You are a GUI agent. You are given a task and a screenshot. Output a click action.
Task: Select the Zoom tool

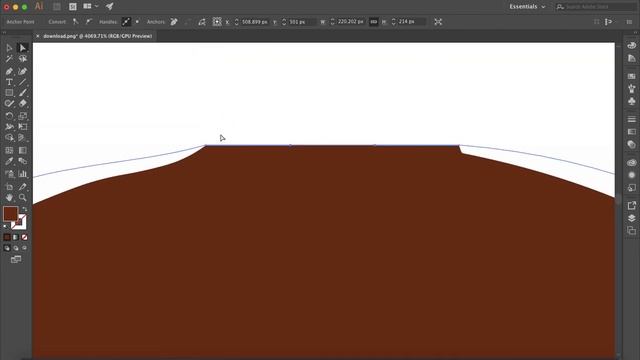23,198
